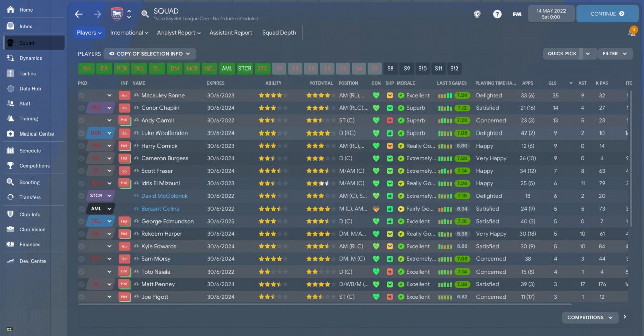Open the Medical Centre icon

pyautogui.click(x=10, y=134)
